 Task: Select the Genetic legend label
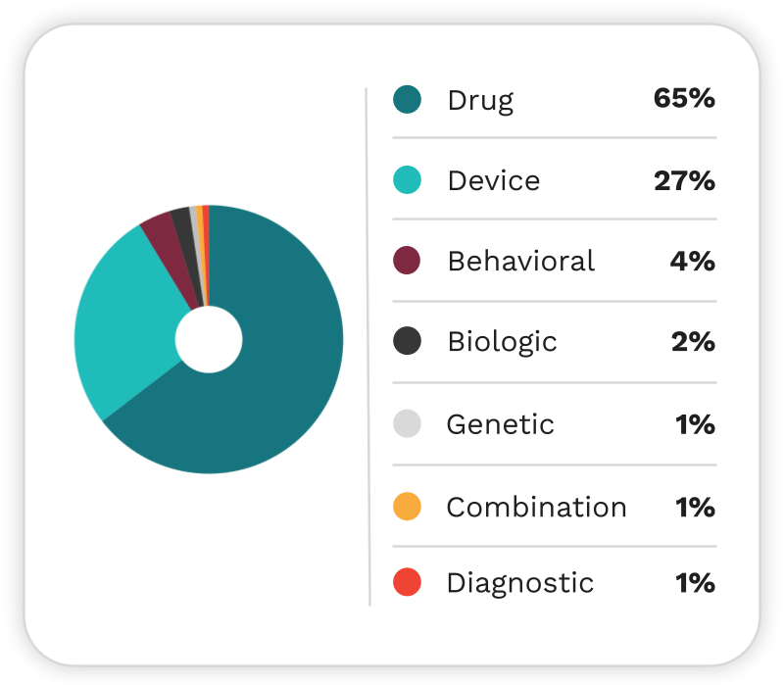(501, 424)
